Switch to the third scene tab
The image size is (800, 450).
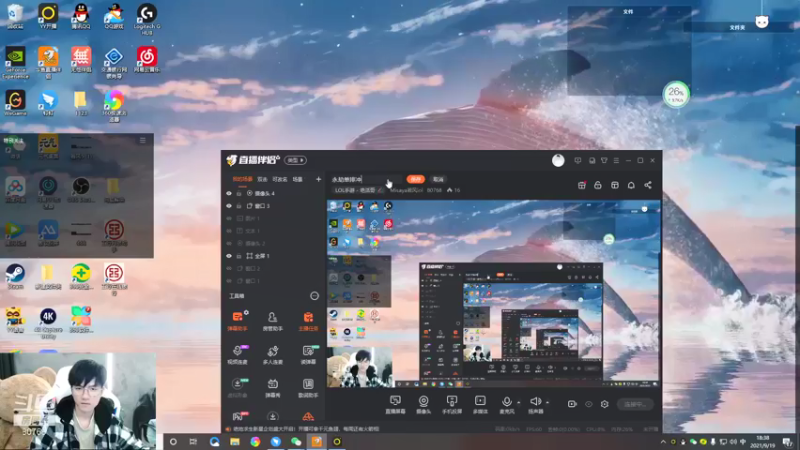pyautogui.click(x=280, y=179)
